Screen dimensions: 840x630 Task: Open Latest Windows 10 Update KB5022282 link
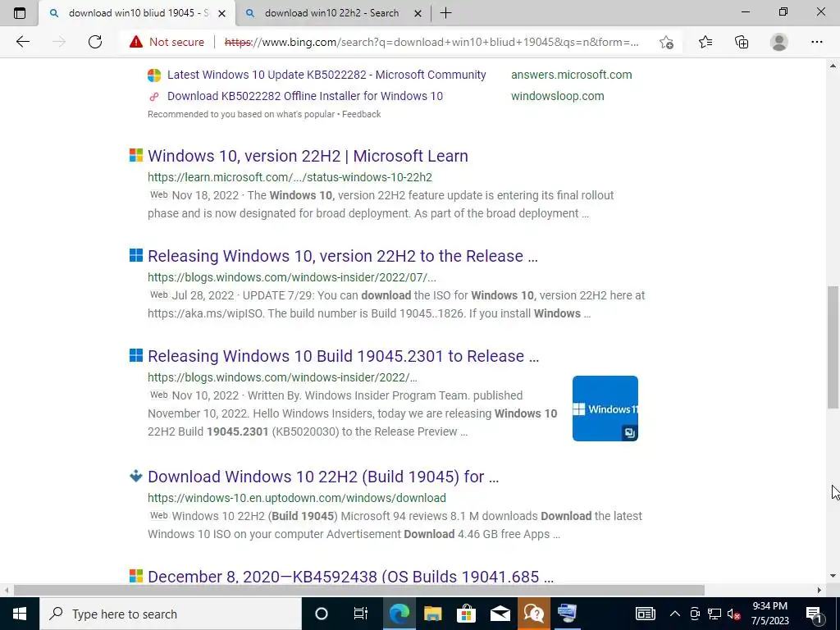326,75
